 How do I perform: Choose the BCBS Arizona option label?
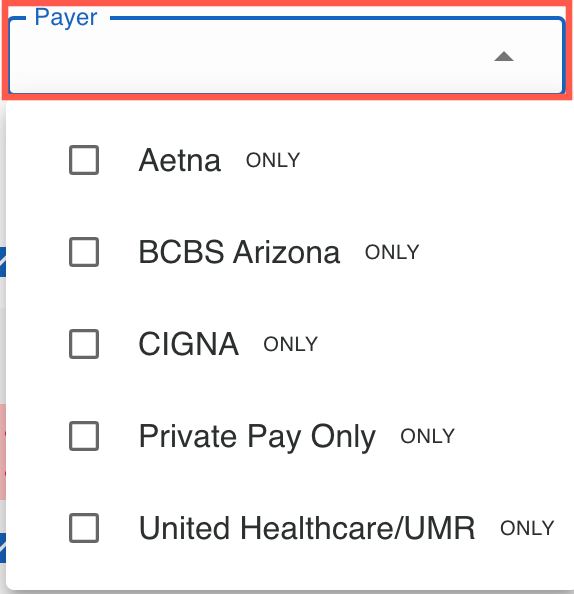tap(239, 252)
